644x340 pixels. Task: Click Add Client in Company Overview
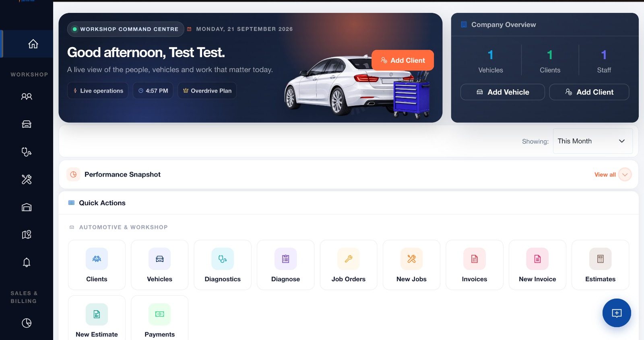(589, 92)
